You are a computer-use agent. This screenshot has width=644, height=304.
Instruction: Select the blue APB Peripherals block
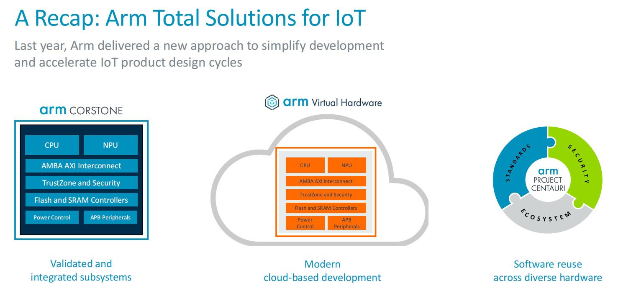click(110, 217)
